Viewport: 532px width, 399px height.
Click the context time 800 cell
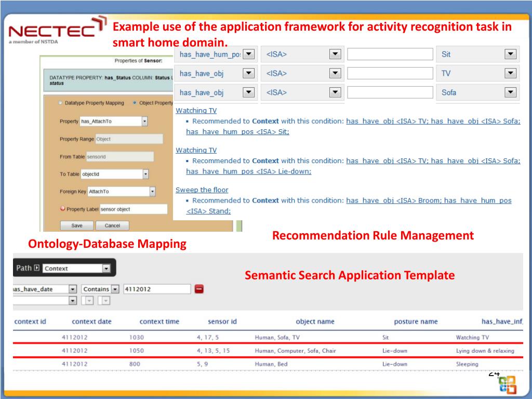pos(135,364)
